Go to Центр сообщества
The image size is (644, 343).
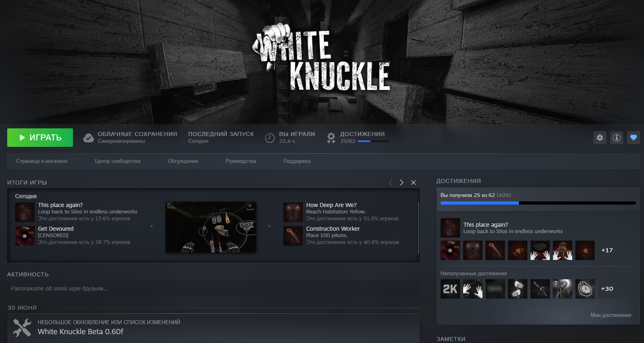pyautogui.click(x=117, y=161)
